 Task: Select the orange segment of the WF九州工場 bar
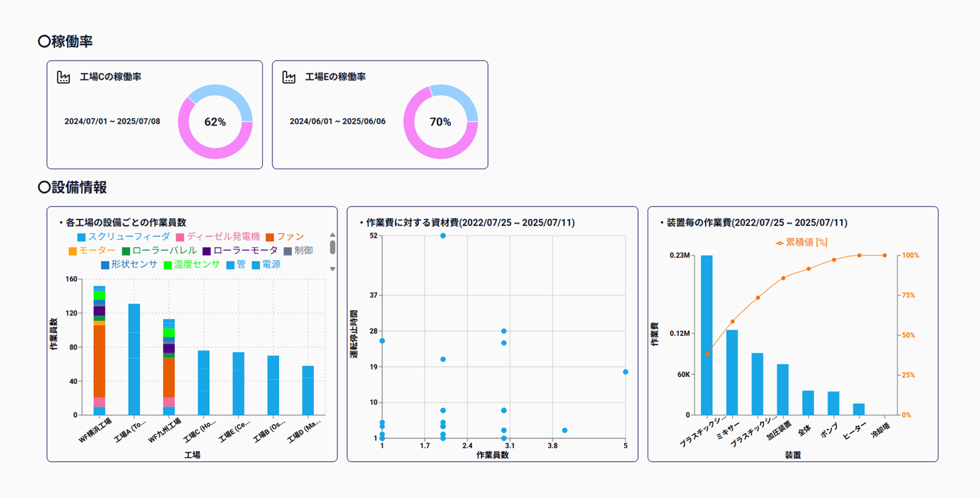(169, 377)
